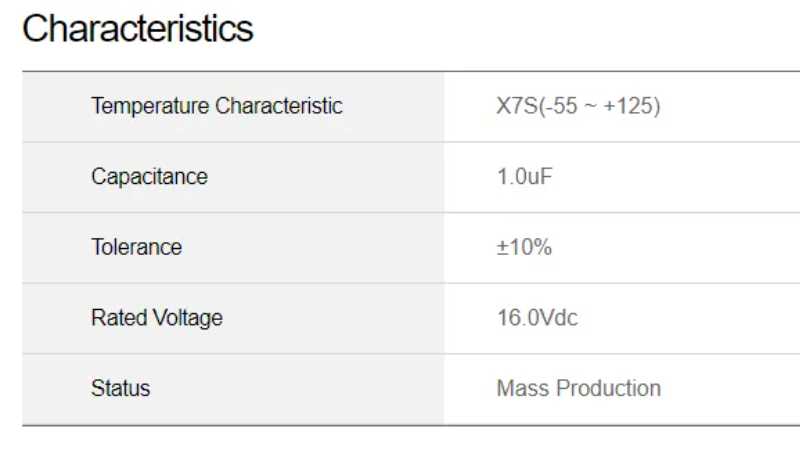The image size is (800, 450).
Task: Click the word Production in status value
Action: 609,388
